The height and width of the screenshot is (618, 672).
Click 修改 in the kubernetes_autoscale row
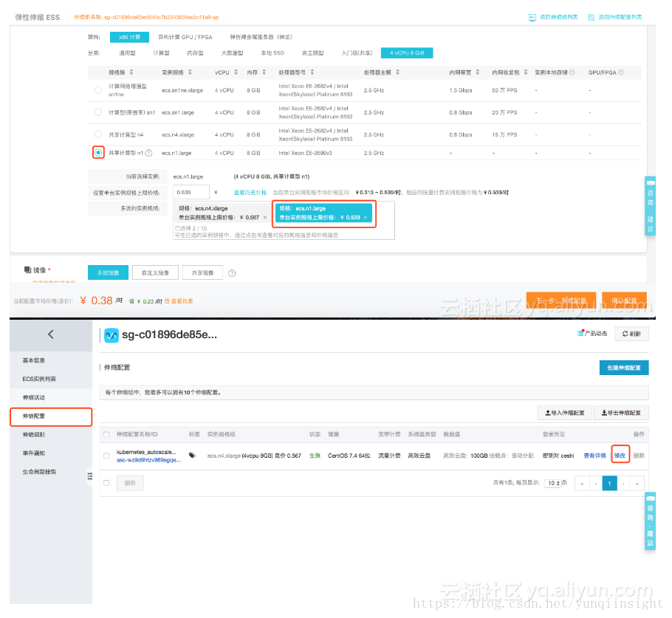click(620, 456)
